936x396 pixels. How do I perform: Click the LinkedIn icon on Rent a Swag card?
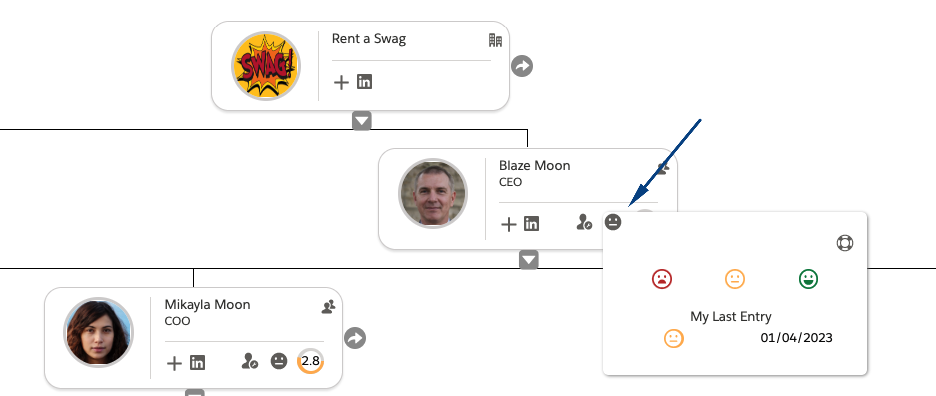coord(364,82)
